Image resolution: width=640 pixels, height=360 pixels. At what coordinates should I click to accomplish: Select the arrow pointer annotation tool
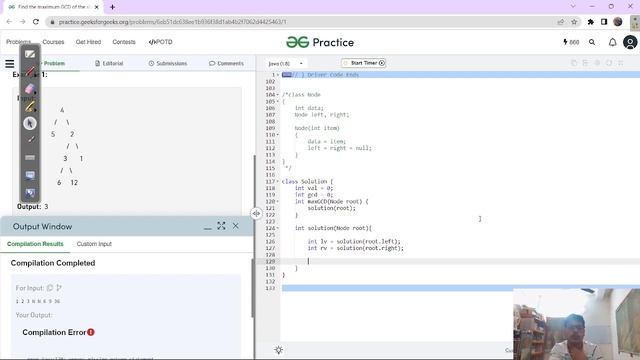(x=30, y=123)
